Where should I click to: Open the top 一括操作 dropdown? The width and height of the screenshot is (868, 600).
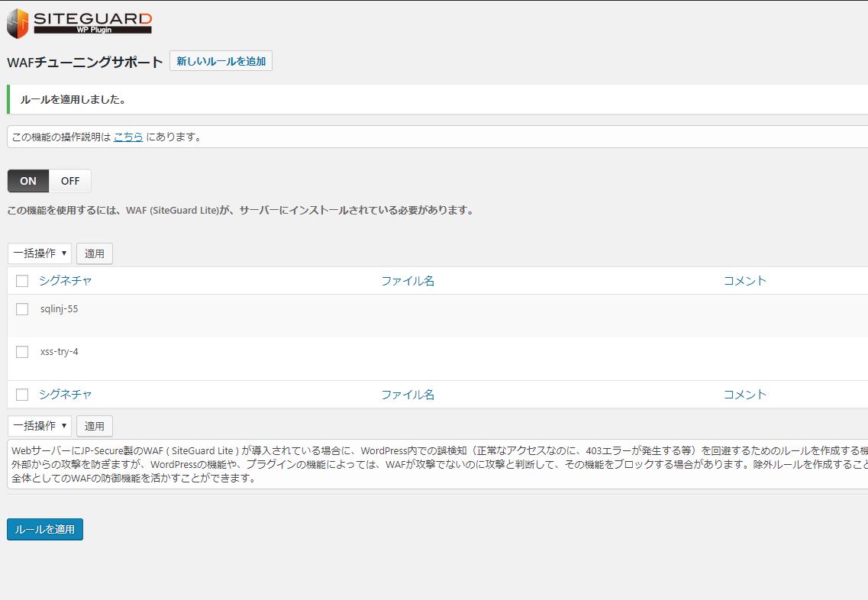click(40, 253)
